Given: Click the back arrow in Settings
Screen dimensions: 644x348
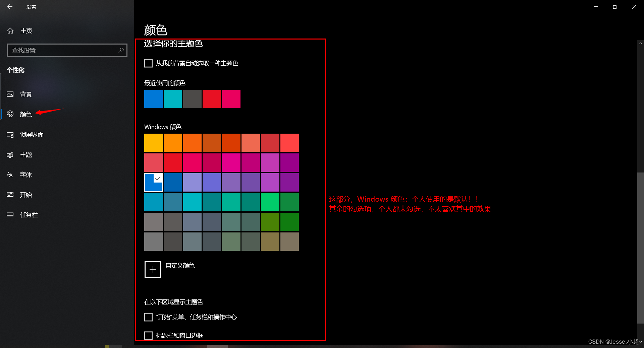Looking at the screenshot, I should coord(10,7).
